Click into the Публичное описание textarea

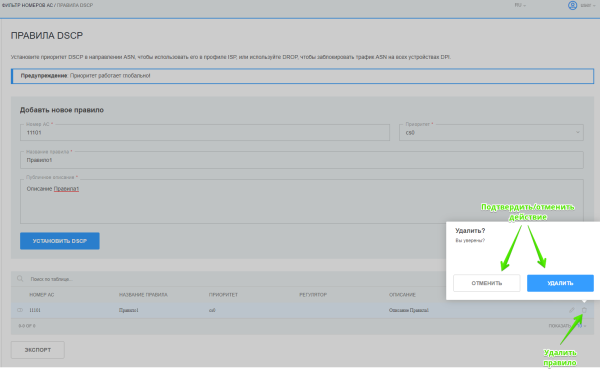302,201
